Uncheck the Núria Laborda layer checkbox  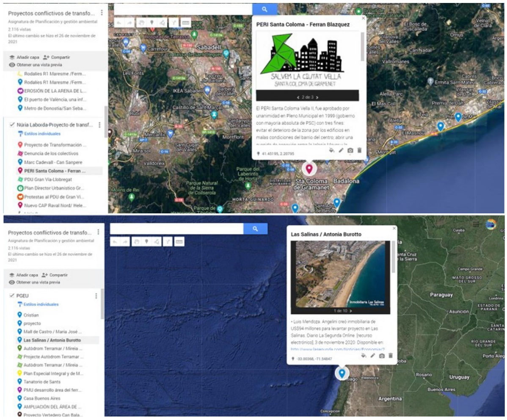(x=11, y=125)
